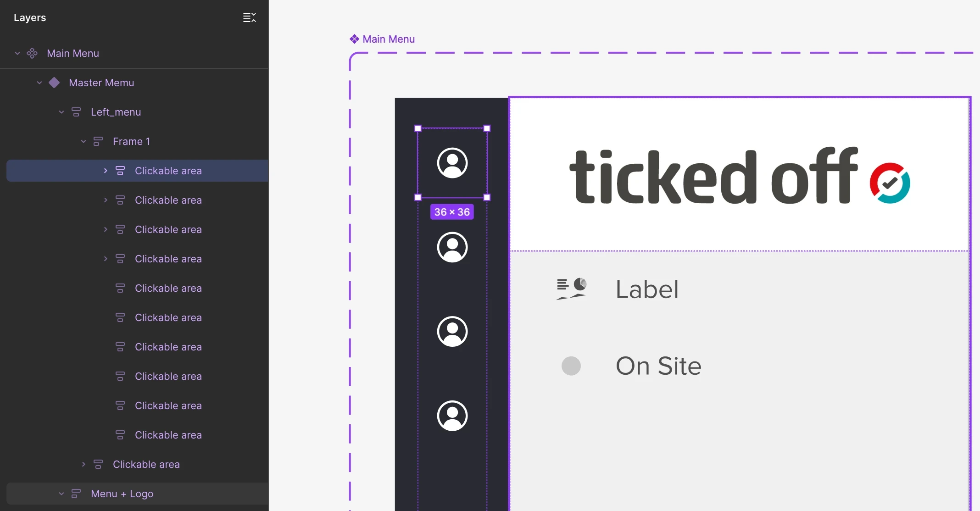Image resolution: width=980 pixels, height=511 pixels.
Task: Click the report chart icon next to Label
Action: tap(571, 289)
